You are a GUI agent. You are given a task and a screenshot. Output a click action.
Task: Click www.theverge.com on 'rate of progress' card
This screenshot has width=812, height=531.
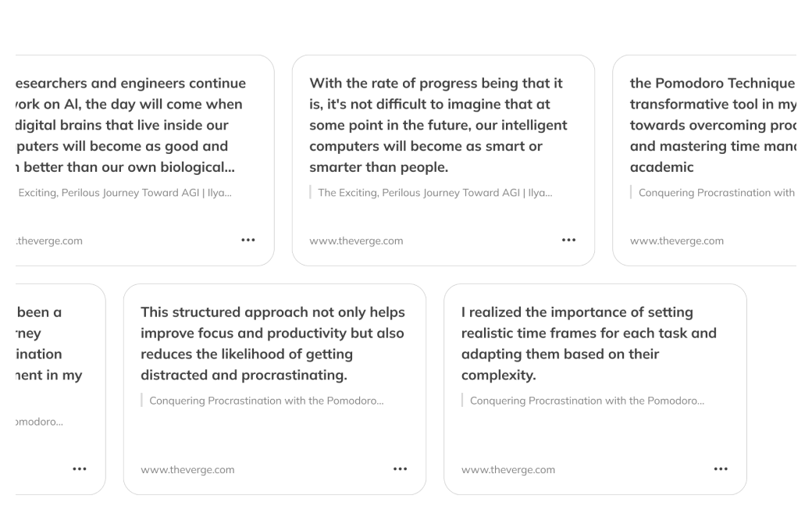pyautogui.click(x=356, y=241)
